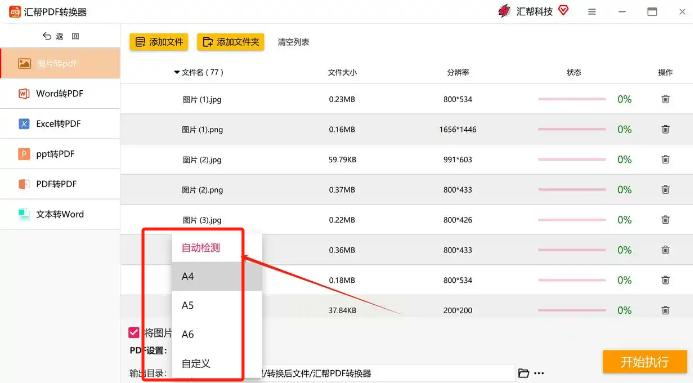This screenshot has height=383, width=693.
Task: Open the output folder icon
Action: (523, 373)
